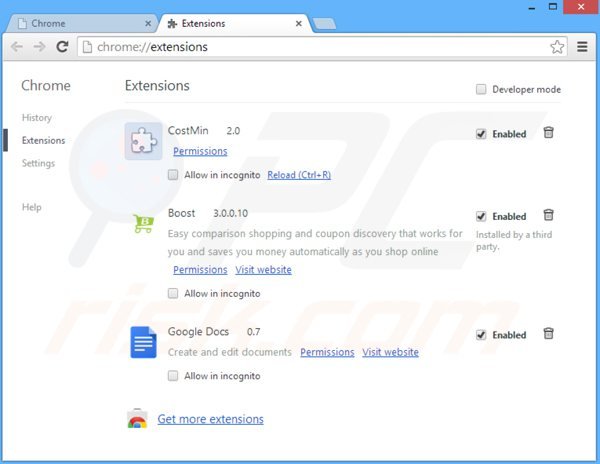Open Help from the sidebar
The image size is (600, 464).
[x=31, y=207]
